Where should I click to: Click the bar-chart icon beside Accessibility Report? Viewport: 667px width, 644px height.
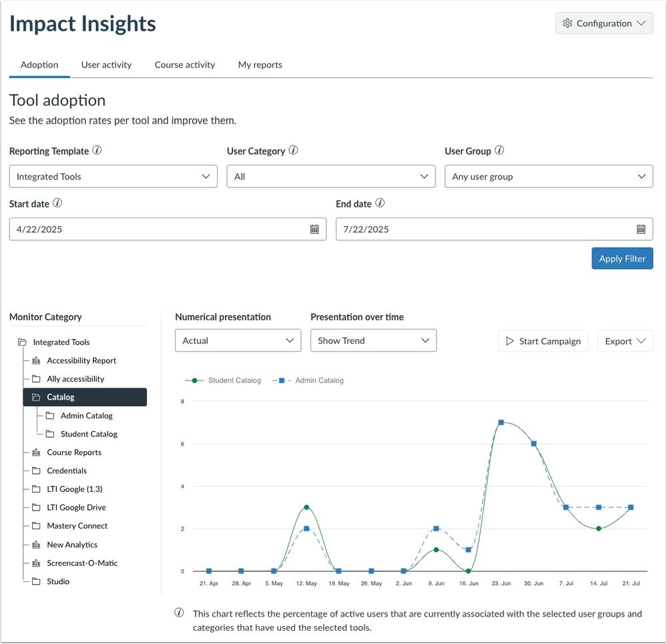37,360
